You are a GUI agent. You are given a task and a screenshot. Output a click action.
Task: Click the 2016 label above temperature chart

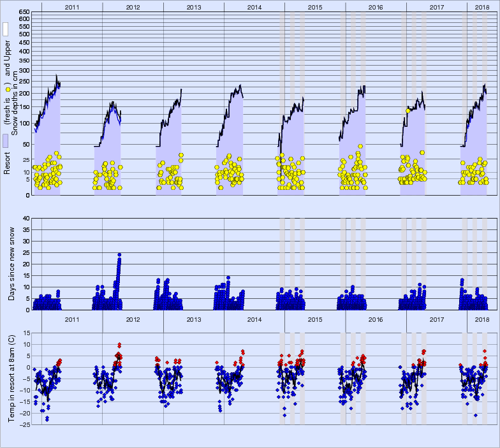[x=376, y=319]
